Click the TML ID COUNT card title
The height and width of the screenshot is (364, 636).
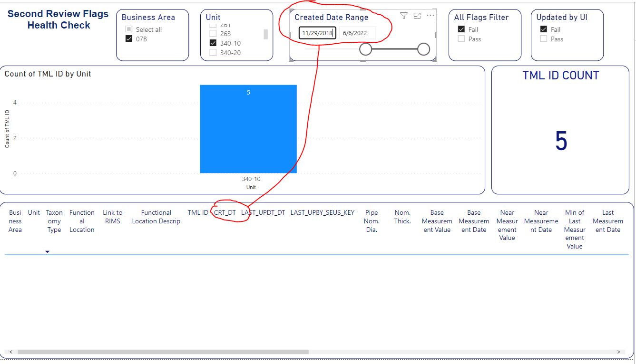click(561, 76)
